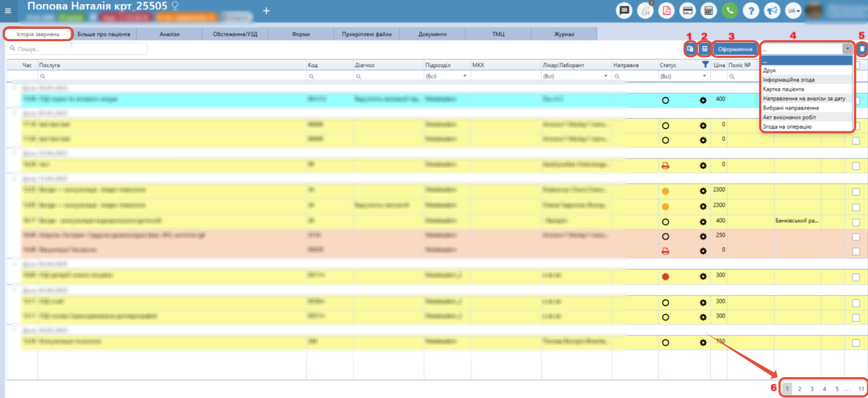Choose Акт виконаних робіт from the list

click(807, 117)
